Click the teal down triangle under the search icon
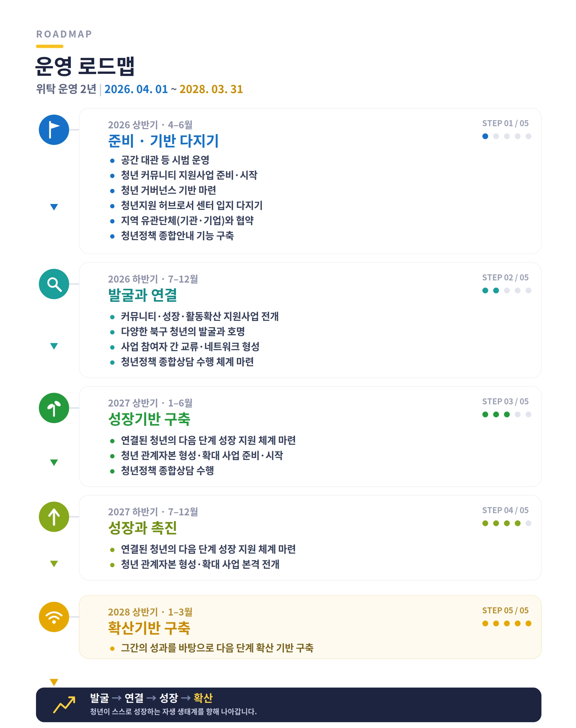 click(54, 346)
